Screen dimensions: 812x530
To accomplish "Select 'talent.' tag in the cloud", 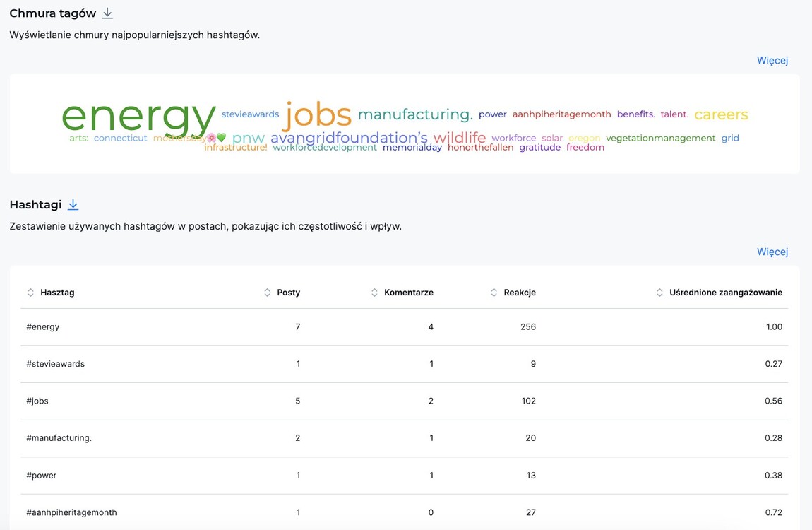I will [674, 114].
